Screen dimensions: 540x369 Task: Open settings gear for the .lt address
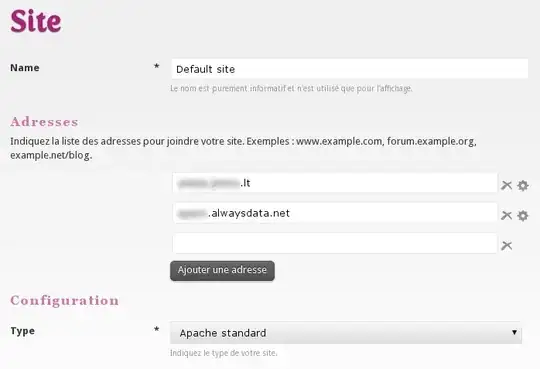523,185
